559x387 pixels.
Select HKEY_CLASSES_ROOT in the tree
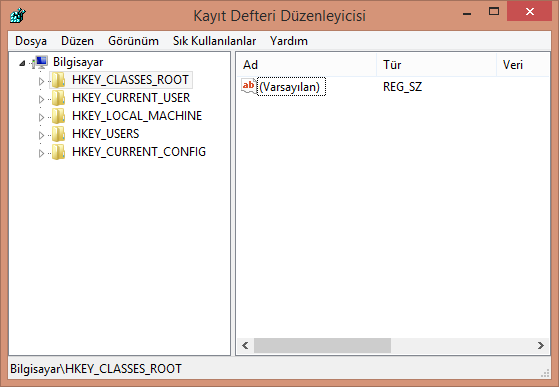tap(130, 80)
